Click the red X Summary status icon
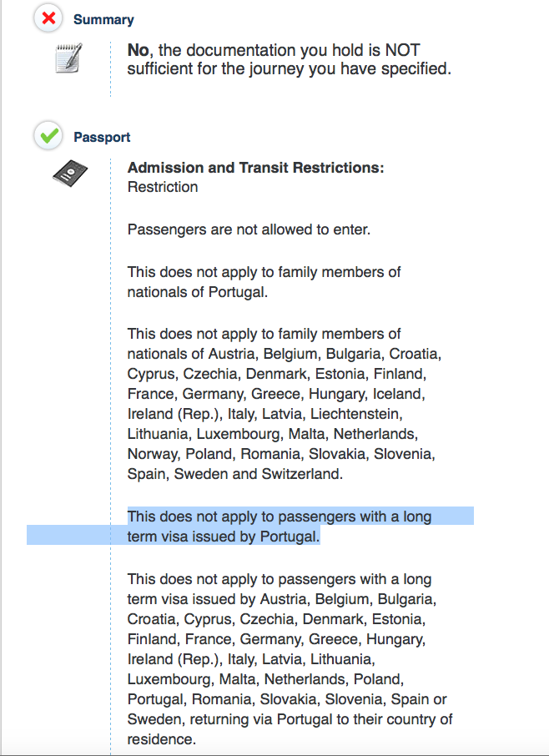Viewport: 549px width, 756px height. pyautogui.click(x=48, y=18)
